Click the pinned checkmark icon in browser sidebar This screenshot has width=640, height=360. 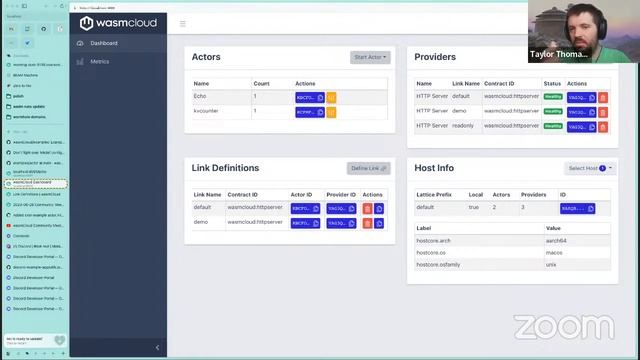tap(27, 43)
